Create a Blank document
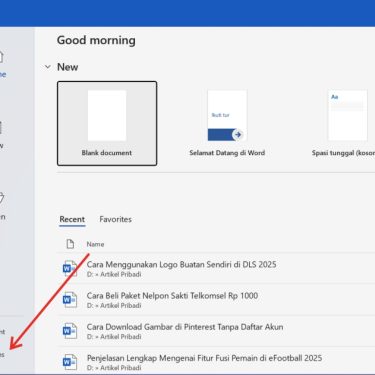Screen dimensions: 375x375 [107, 123]
